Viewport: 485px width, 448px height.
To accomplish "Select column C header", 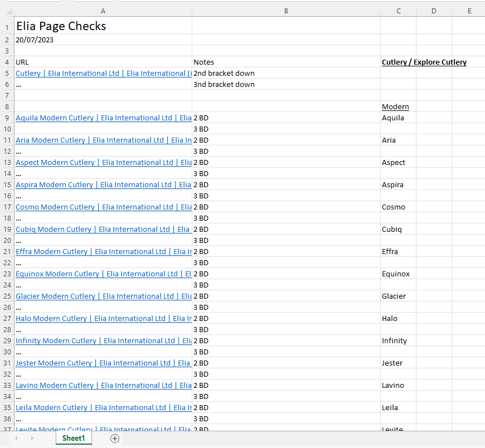I will click(x=398, y=11).
